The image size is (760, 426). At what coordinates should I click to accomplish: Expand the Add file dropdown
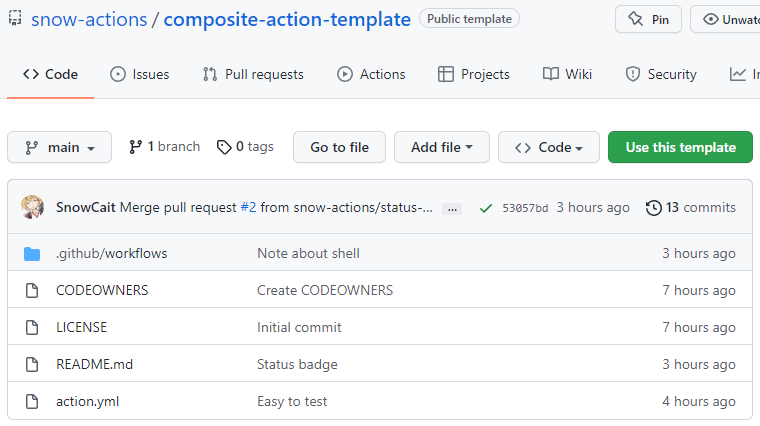(442, 147)
